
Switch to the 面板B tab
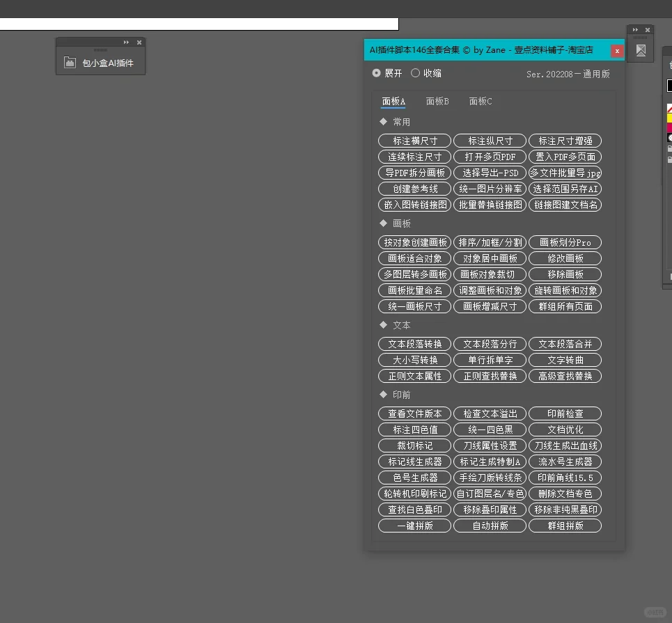click(x=437, y=101)
